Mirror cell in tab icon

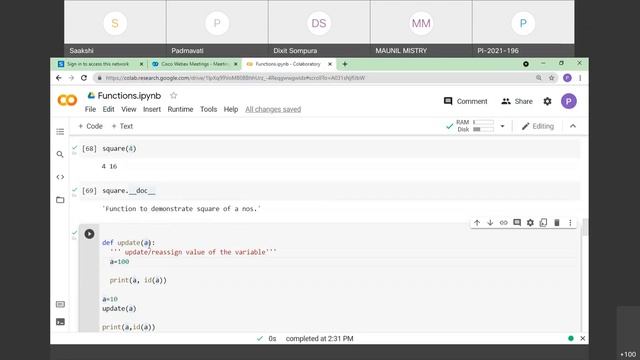pyautogui.click(x=543, y=222)
